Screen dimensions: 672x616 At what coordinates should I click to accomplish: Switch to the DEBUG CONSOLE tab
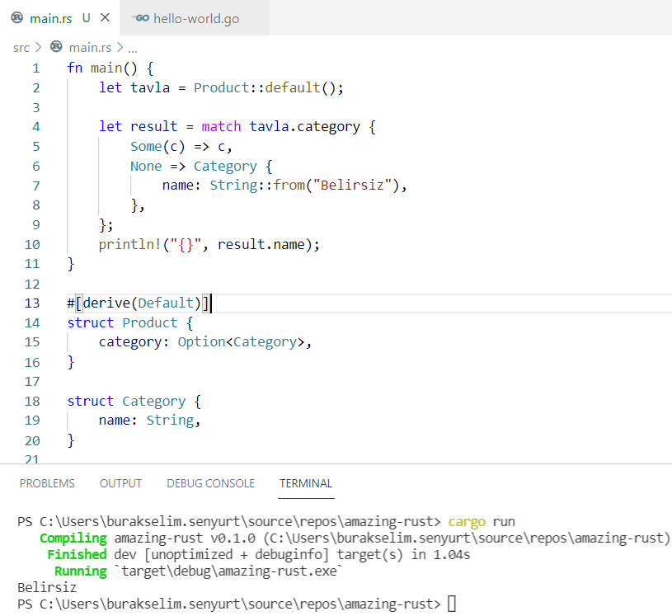click(x=210, y=483)
